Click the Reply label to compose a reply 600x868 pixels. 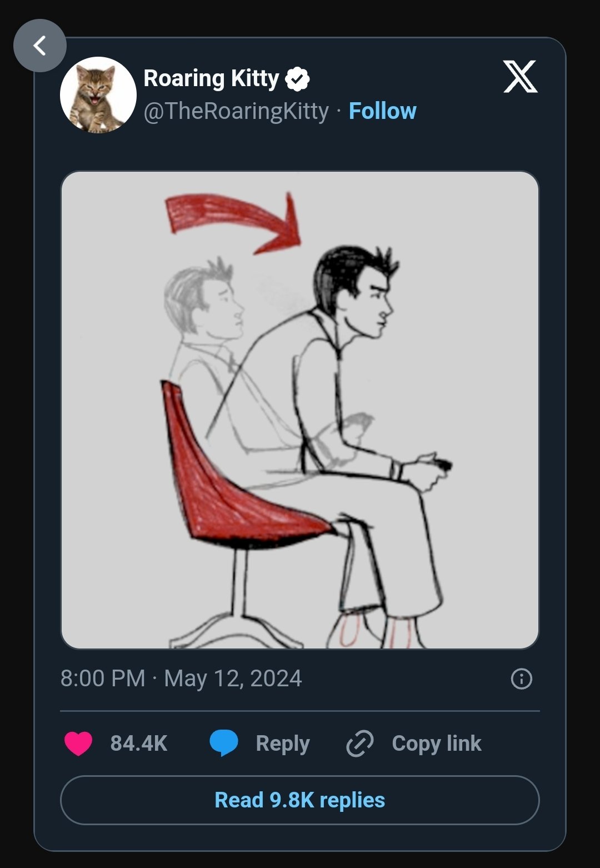(x=283, y=742)
